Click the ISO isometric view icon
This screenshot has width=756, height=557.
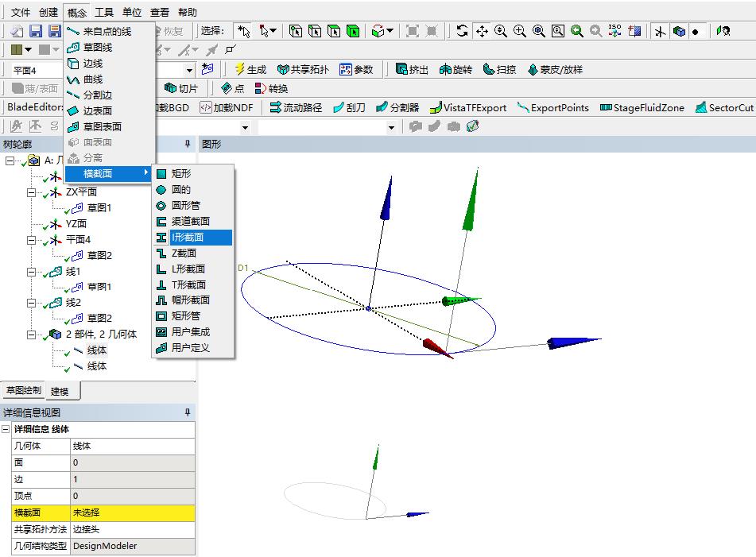(614, 31)
